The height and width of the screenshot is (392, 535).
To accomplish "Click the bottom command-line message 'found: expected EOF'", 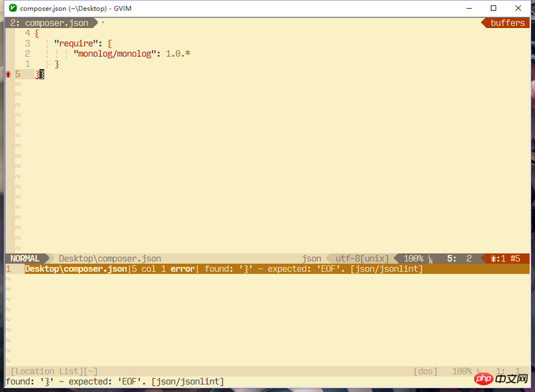I will click(x=115, y=381).
